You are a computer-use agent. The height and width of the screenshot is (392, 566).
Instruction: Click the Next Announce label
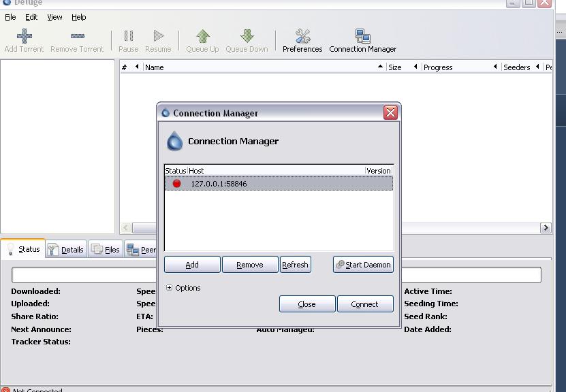tap(41, 329)
